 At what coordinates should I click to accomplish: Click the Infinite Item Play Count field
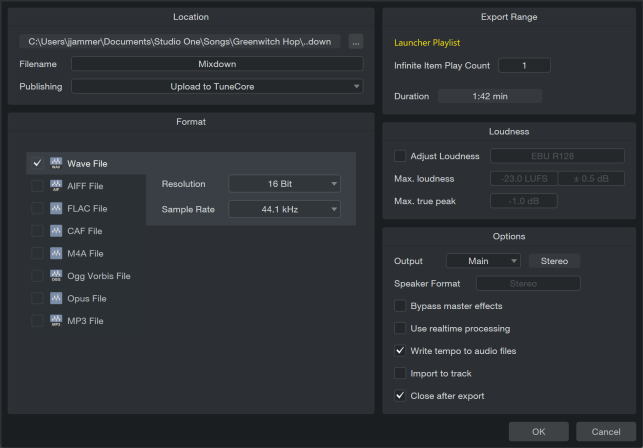525,65
